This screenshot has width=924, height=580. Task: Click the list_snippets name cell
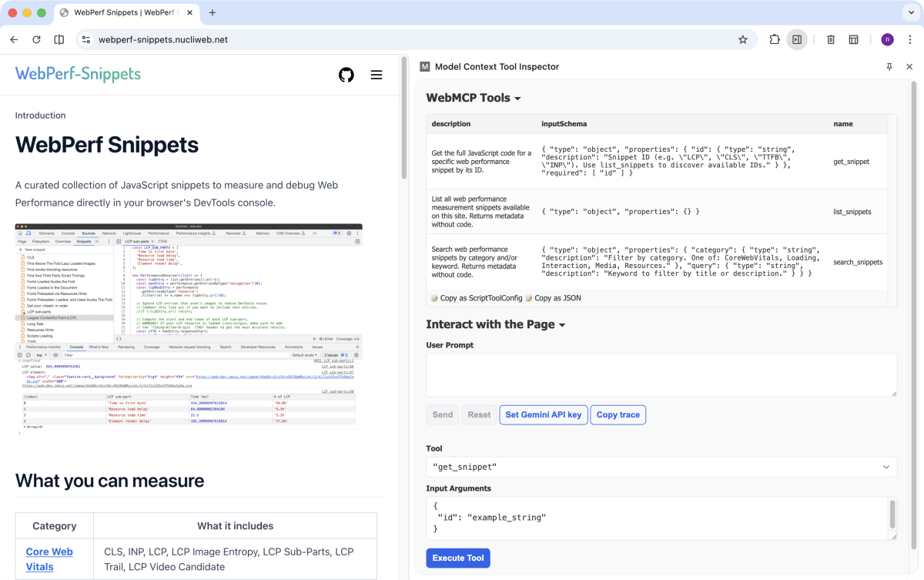tap(852, 212)
